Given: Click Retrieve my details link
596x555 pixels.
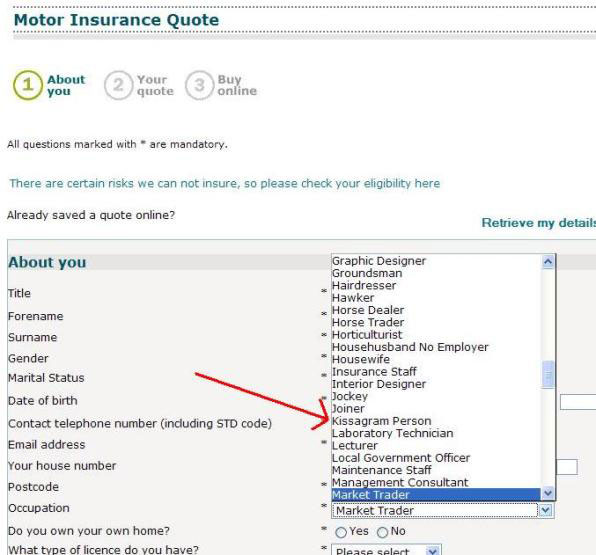Looking at the screenshot, I should click(539, 223).
